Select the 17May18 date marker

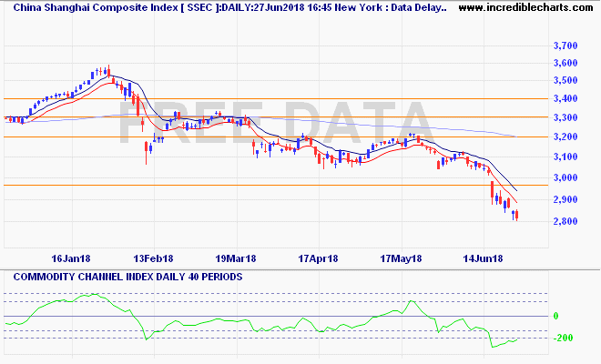pos(401,258)
